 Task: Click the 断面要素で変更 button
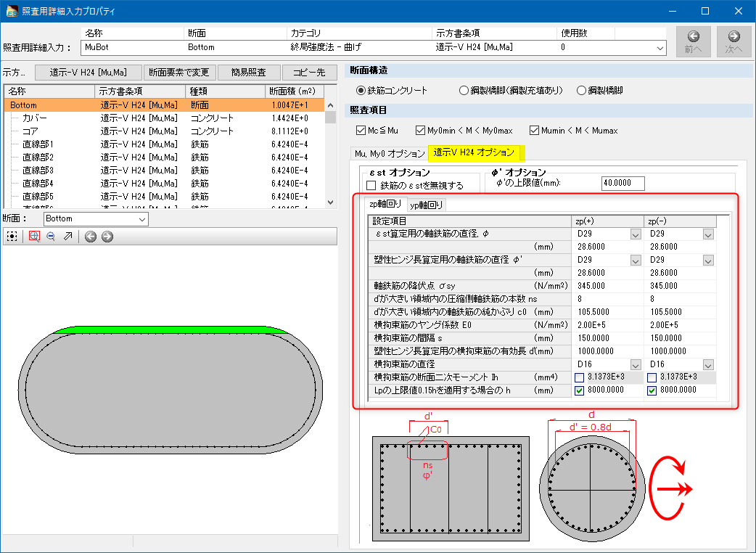pyautogui.click(x=179, y=73)
